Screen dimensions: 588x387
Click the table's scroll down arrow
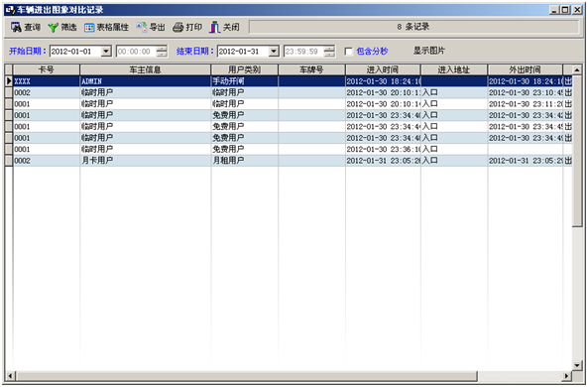click(577, 365)
